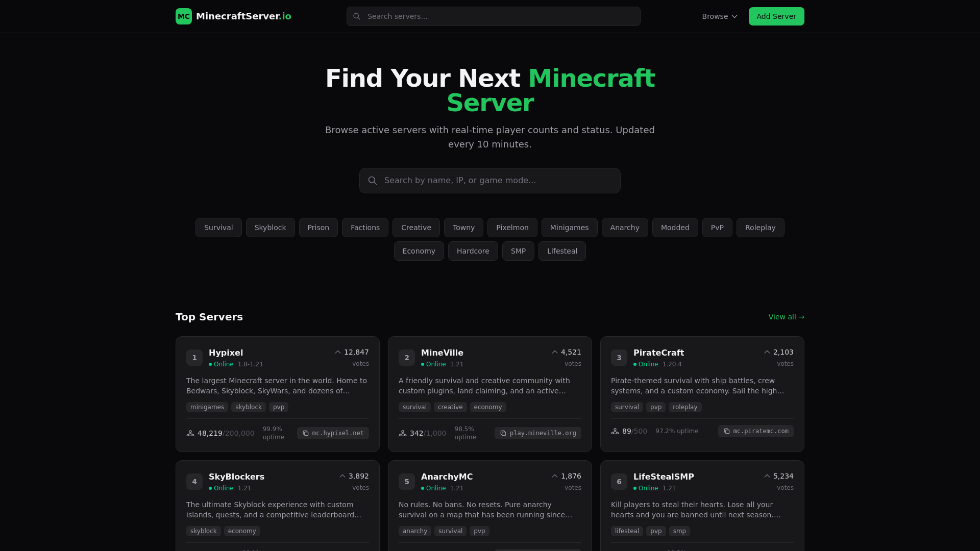The width and height of the screenshot is (980, 551).
Task: Click players icon on MineVille card
Action: pos(403,433)
